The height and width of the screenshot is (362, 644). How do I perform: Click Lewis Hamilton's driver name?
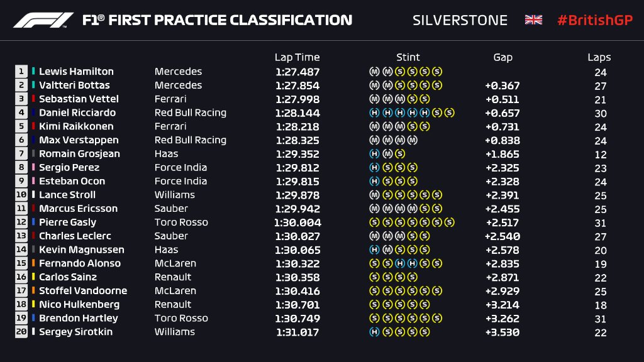click(x=76, y=72)
